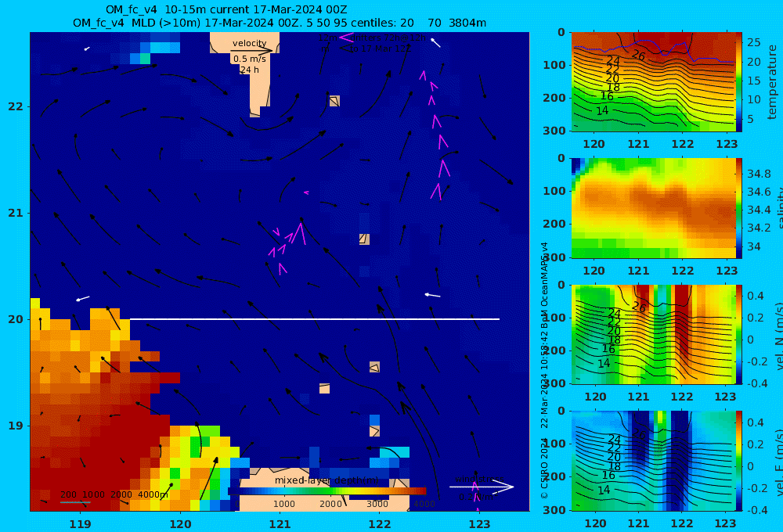Click the '26' isotherm label in temperature panel
This screenshot has width=783, height=532.
639,55
